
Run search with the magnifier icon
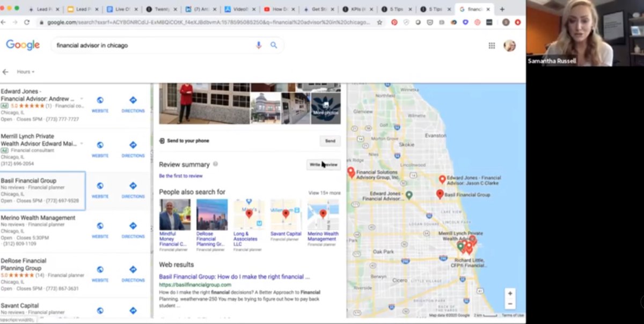(x=274, y=46)
